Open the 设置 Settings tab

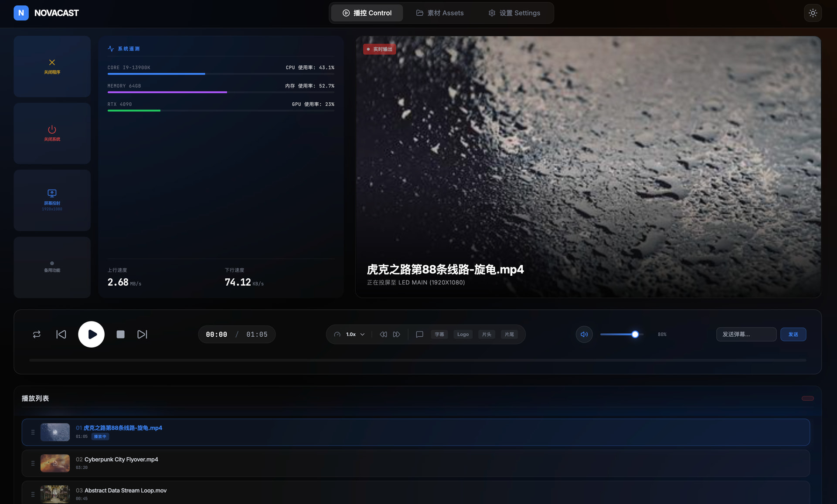pos(514,13)
